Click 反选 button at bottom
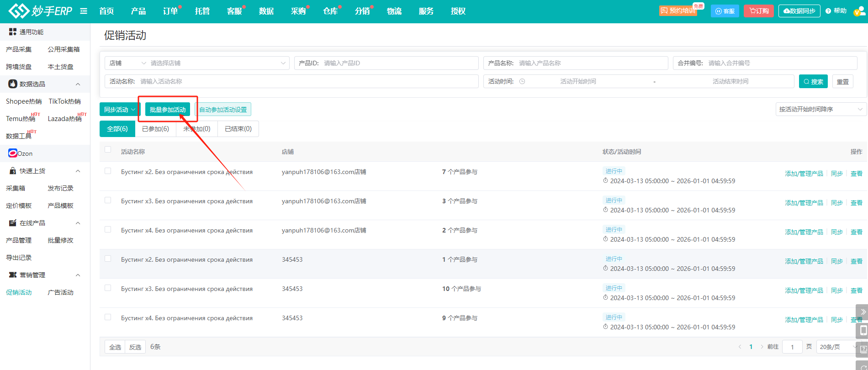Screen dimensions: 868x370 (x=135, y=347)
